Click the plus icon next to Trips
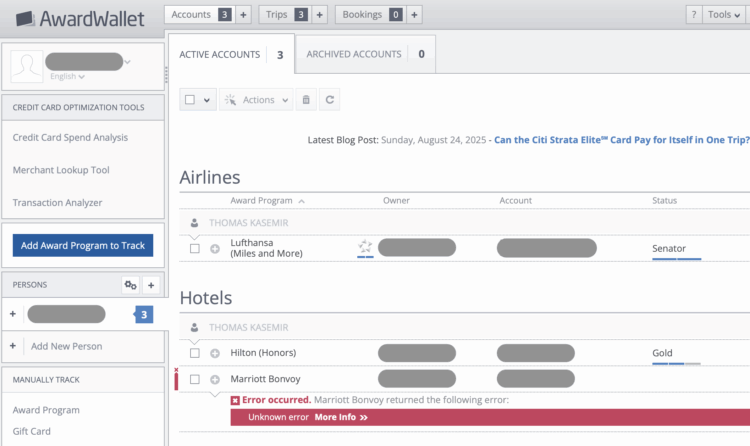750x446 pixels. tap(319, 14)
